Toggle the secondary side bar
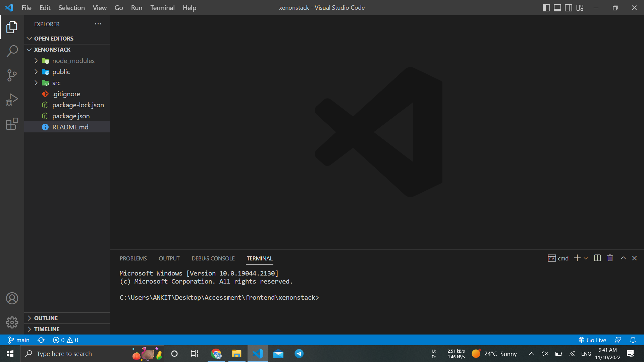Screen dimensions: 644x362 (568, 7)
